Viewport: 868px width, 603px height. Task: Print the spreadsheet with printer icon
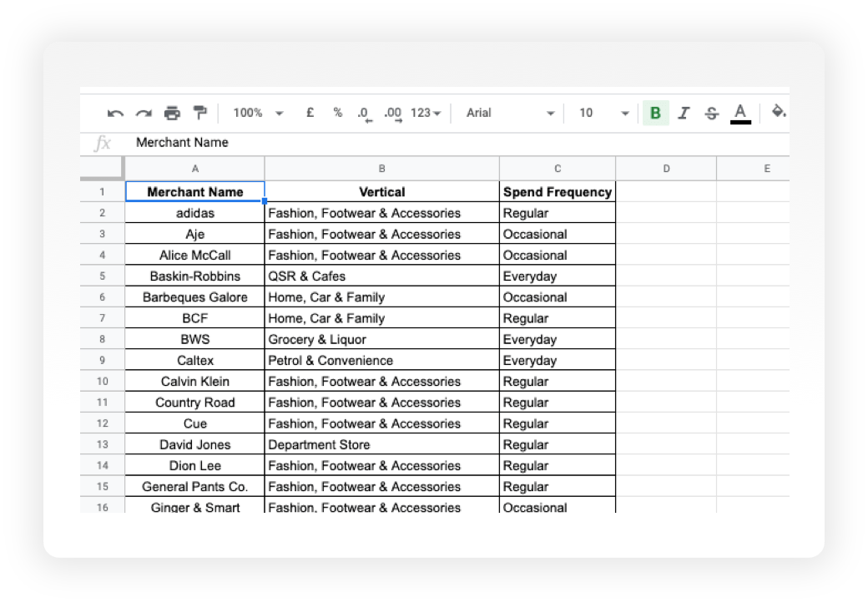click(172, 113)
